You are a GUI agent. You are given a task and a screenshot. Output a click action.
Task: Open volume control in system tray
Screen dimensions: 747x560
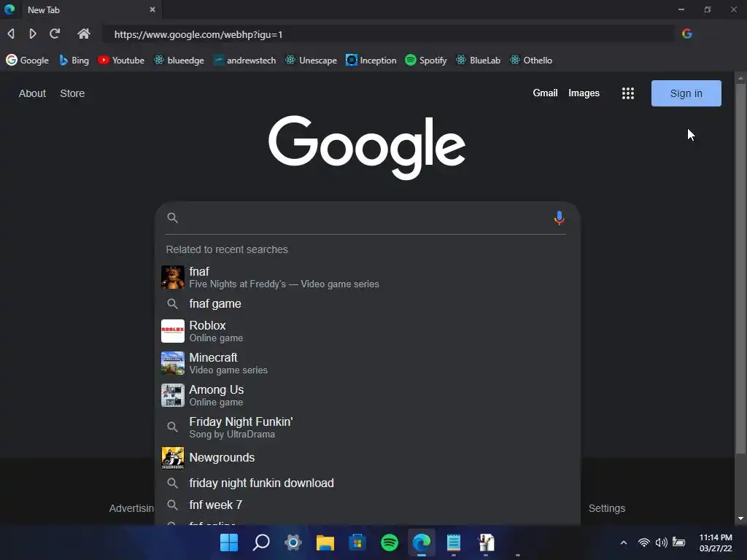(x=661, y=542)
